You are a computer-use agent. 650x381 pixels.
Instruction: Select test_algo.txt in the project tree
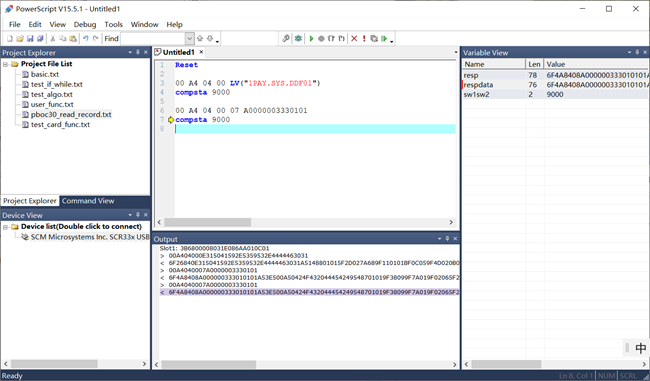tap(52, 95)
